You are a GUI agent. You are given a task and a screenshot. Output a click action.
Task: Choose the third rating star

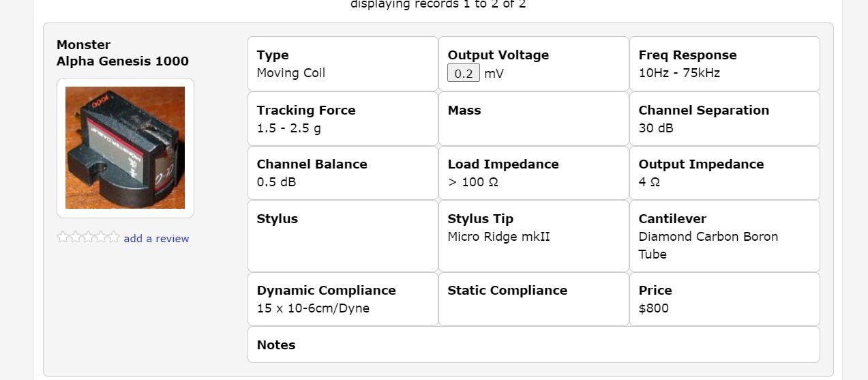89,237
